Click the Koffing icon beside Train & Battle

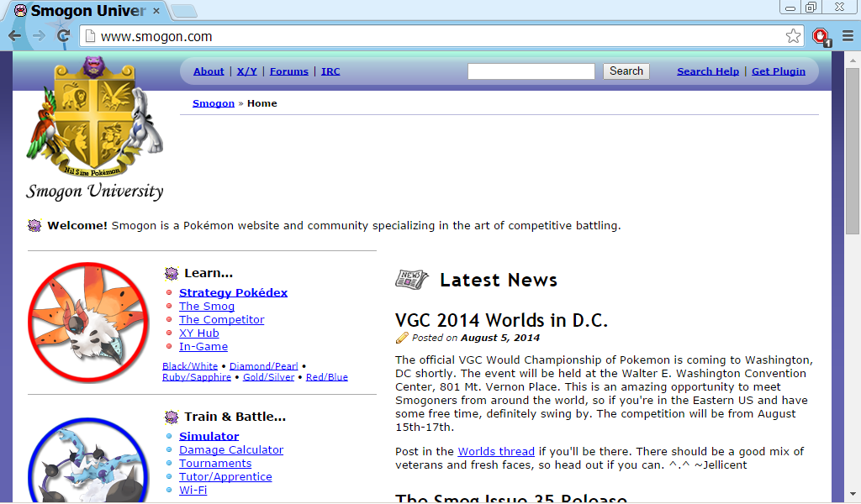172,417
